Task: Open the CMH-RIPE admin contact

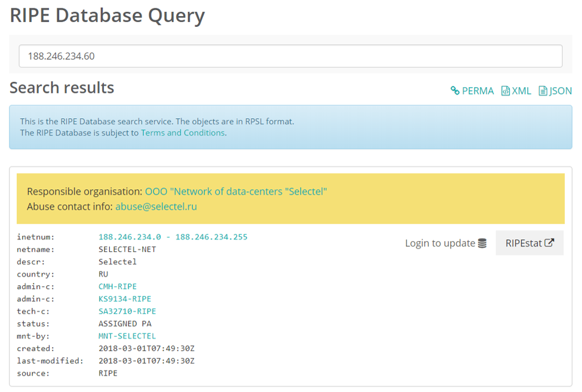Action: [118, 286]
